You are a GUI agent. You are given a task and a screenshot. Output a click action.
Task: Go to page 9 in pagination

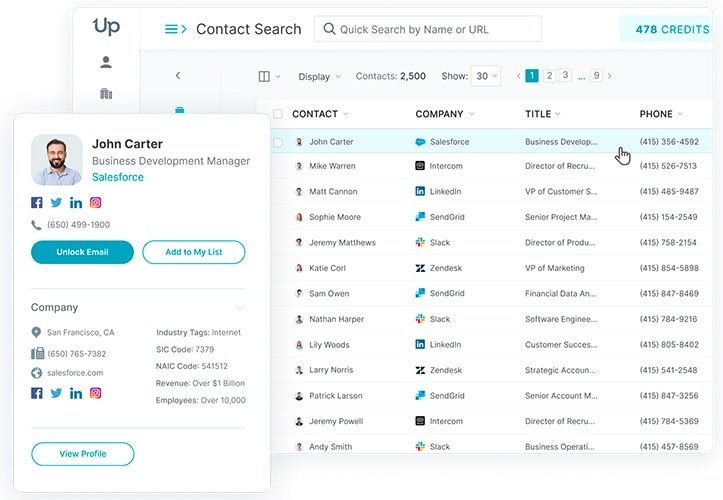[x=596, y=76]
